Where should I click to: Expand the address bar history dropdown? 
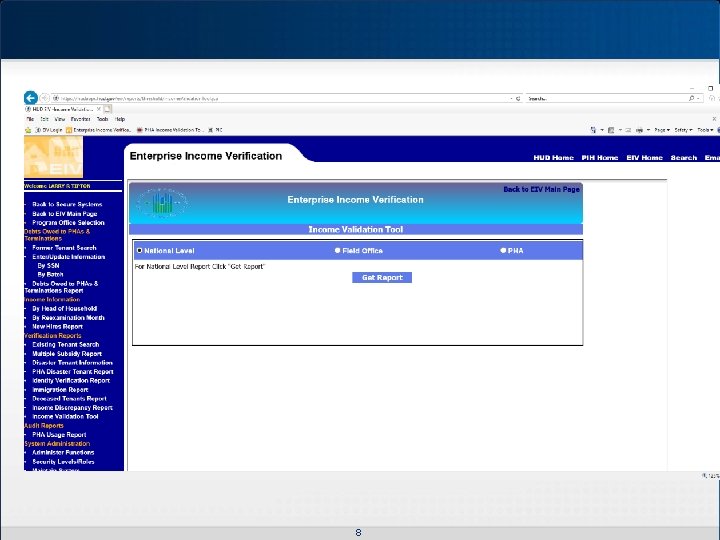(x=511, y=98)
